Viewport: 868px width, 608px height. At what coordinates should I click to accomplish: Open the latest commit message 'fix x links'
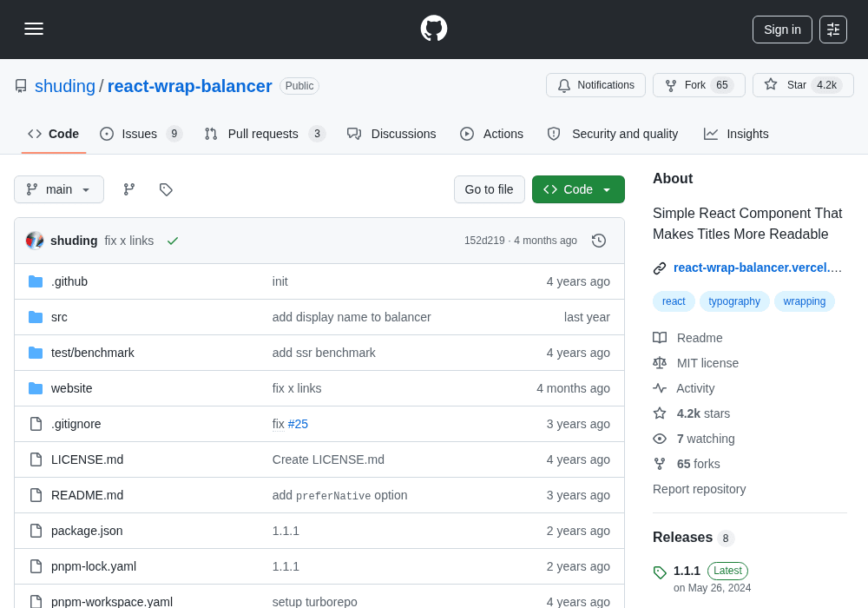point(129,241)
